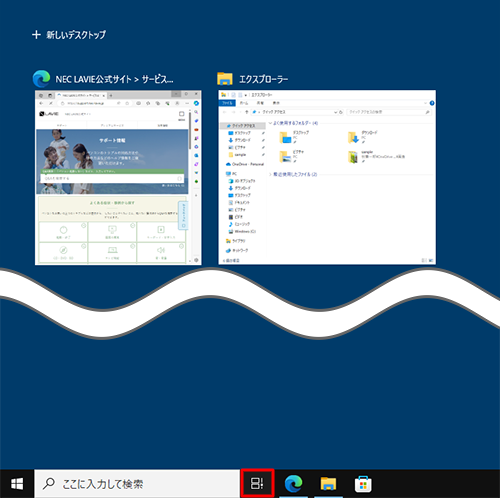500x498 pixels.
Task: Toggle the Task View taskbar button
Action: click(x=257, y=483)
